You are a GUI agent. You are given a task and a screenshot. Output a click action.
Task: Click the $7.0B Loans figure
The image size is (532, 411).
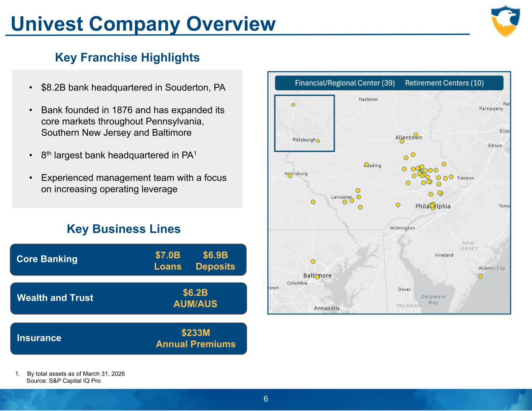tap(168, 261)
